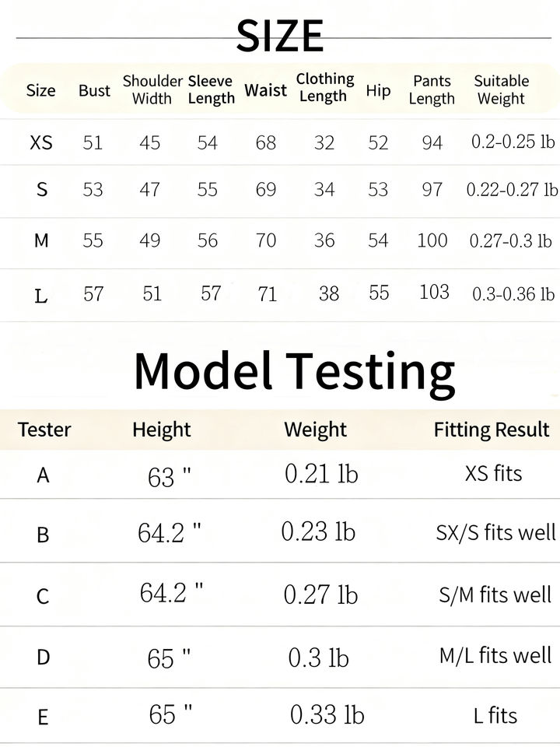Select tester A's height of 63"
Image resolution: width=560 pixels, height=747 pixels.
[x=169, y=476]
